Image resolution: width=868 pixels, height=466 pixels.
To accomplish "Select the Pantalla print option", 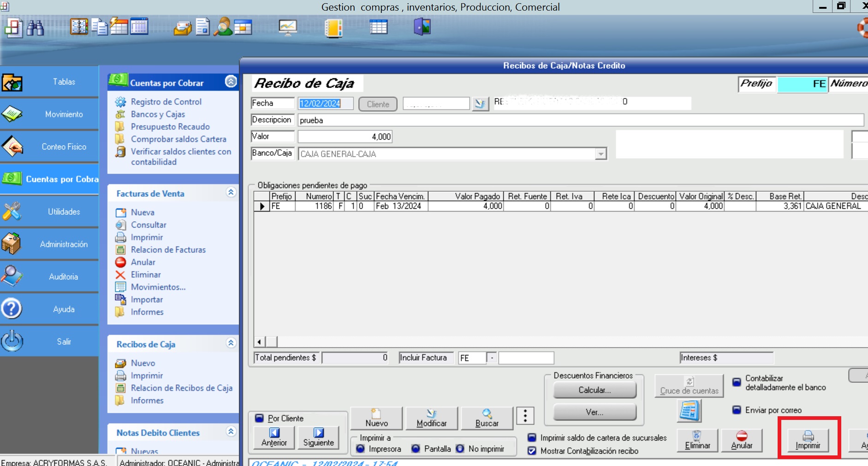I will tap(416, 448).
